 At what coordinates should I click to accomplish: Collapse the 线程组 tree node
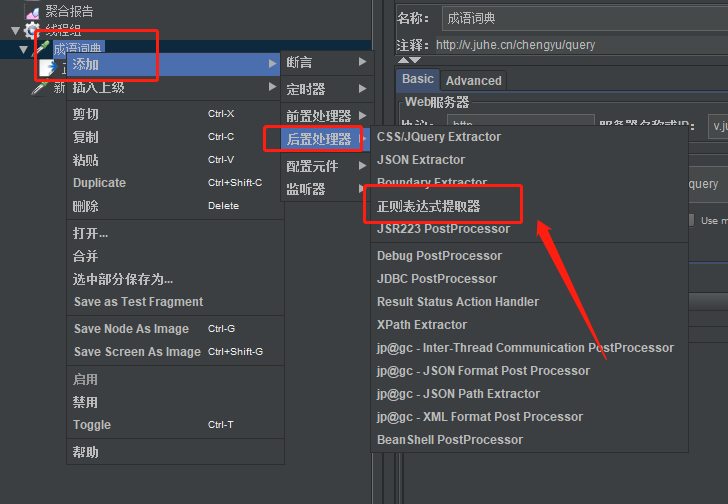tap(15, 31)
